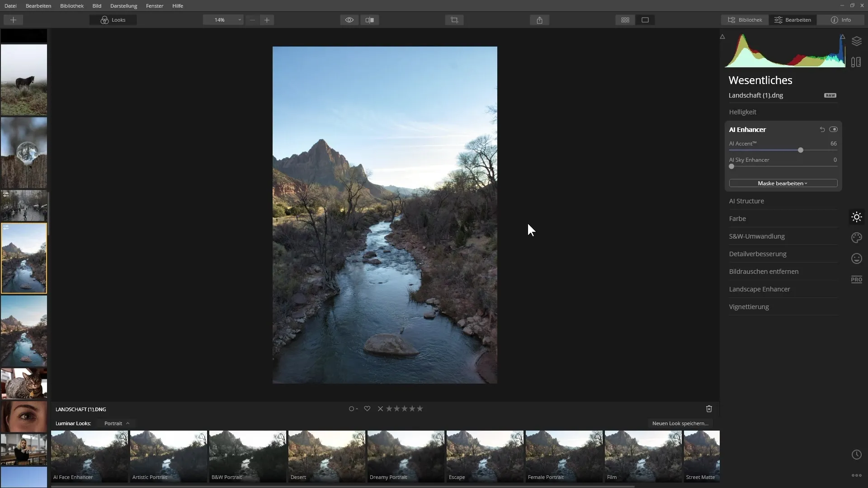This screenshot has width=868, height=488.
Task: Apply the AI Face Enhancer look
Action: (x=90, y=456)
